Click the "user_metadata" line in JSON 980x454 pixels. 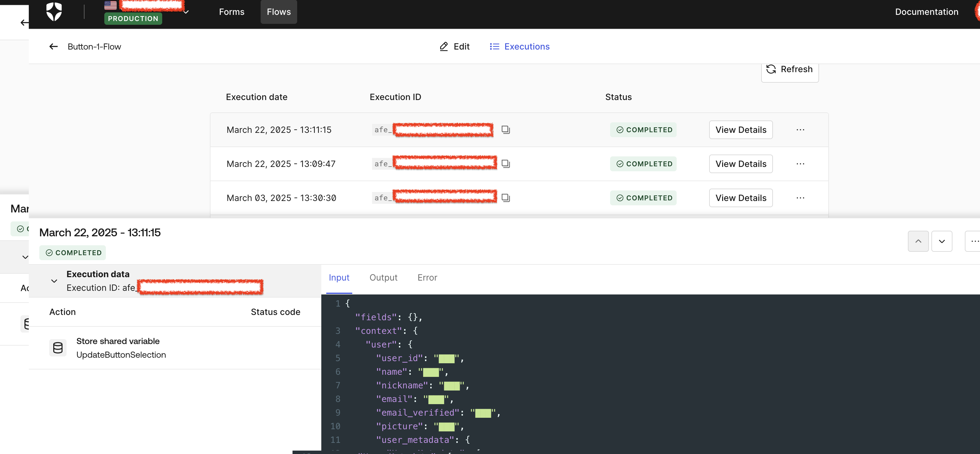click(x=423, y=440)
